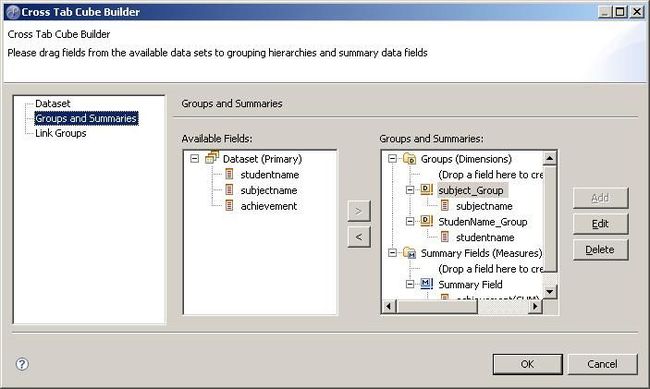Image resolution: width=650 pixels, height=389 pixels.
Task: Collapse the StudenName_Group node
Action: tap(410, 221)
